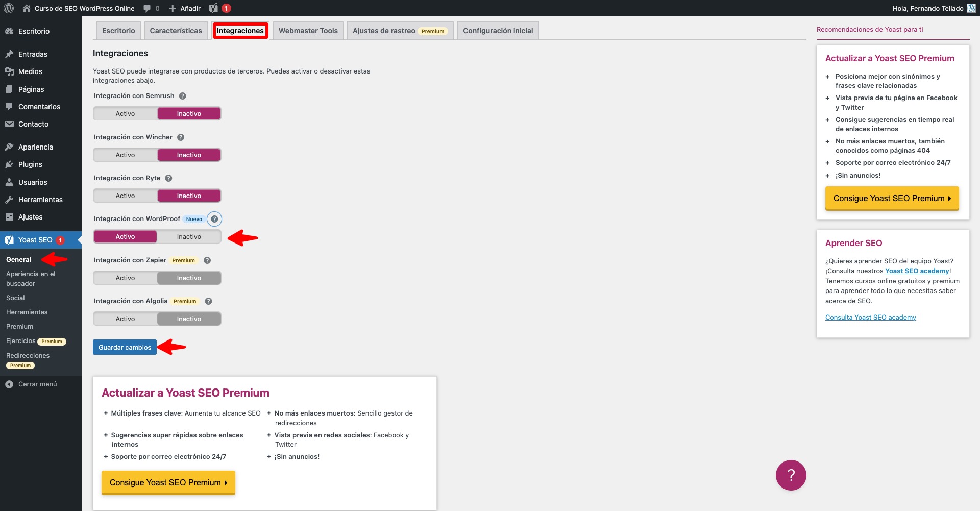
Task: Open Premium submenu under Yoast SEO
Action: 20,327
